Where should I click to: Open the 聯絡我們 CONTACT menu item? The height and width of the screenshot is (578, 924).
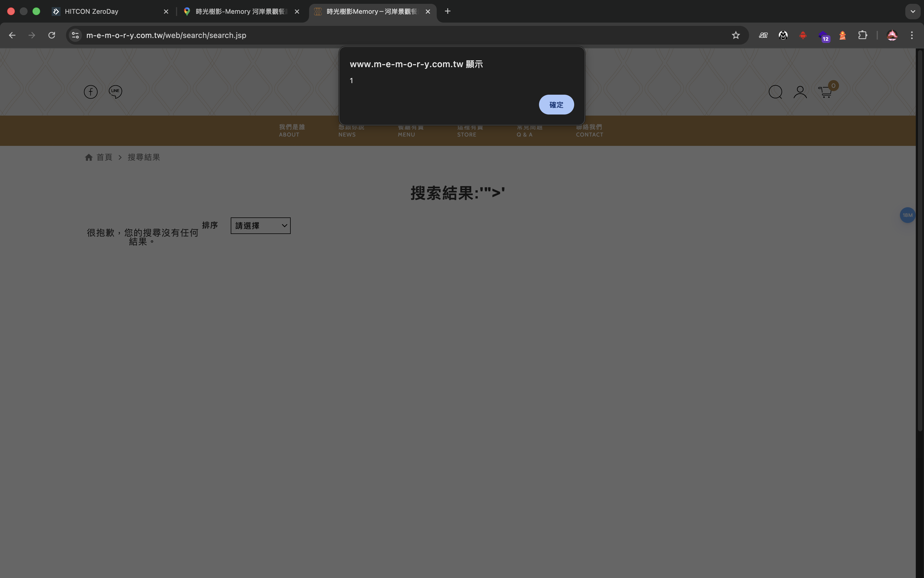pos(589,130)
